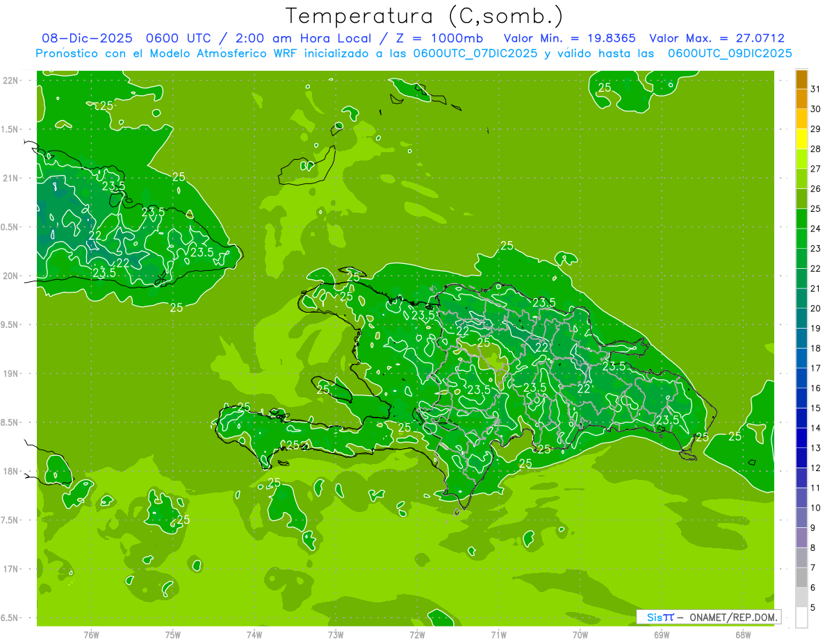
Task: Pick the green legend swatch between 23 and 24
Action: coord(801,238)
